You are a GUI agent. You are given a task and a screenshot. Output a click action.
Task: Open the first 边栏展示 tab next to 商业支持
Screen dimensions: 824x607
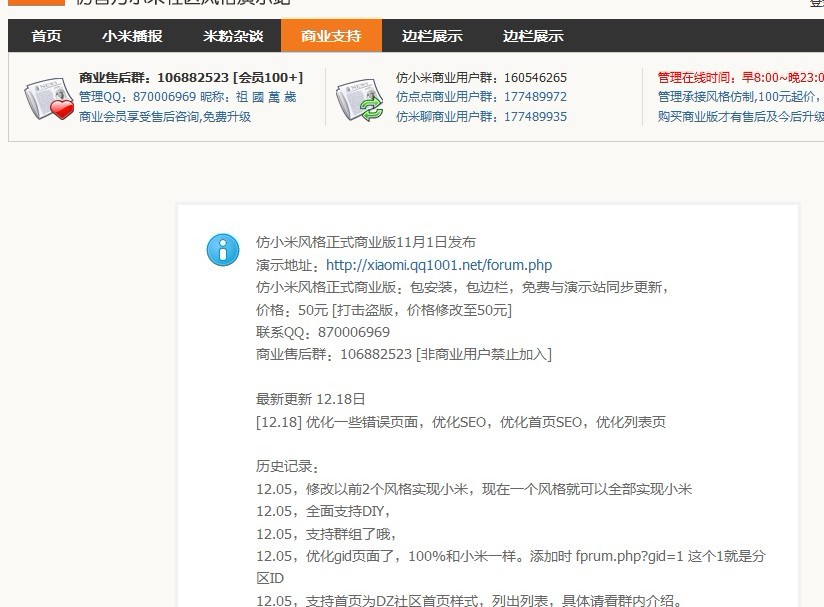point(432,36)
